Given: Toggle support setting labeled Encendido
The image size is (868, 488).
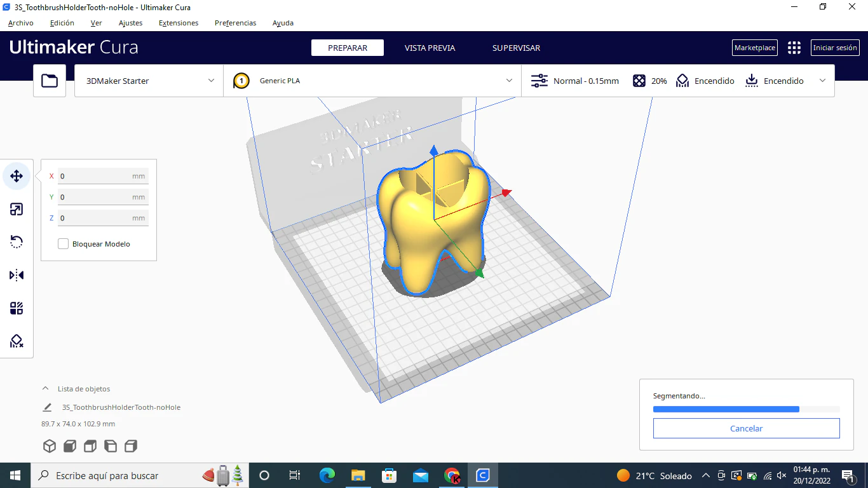Looking at the screenshot, I should 705,81.
